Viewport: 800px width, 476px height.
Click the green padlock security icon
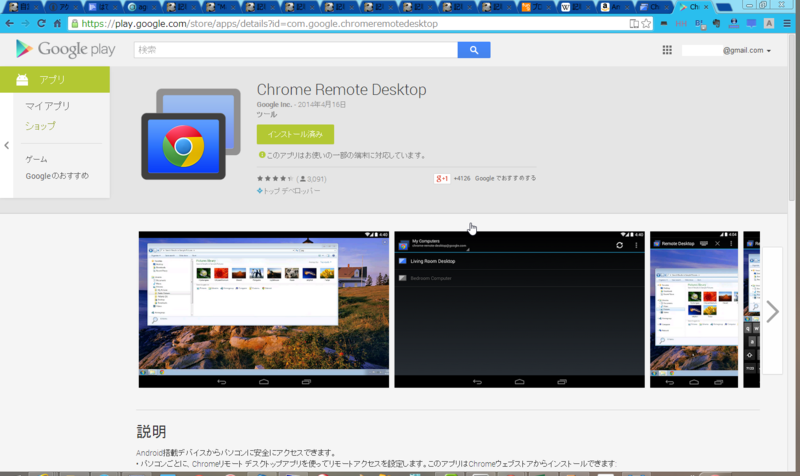[75, 23]
